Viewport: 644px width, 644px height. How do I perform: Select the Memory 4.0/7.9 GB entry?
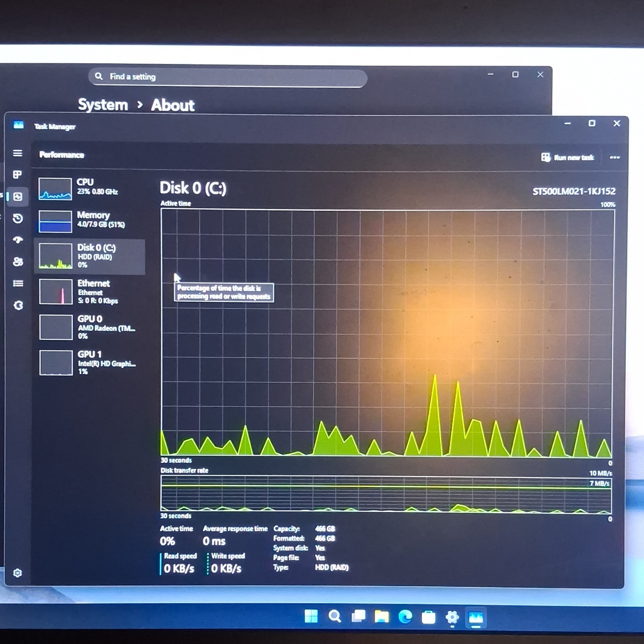click(89, 221)
